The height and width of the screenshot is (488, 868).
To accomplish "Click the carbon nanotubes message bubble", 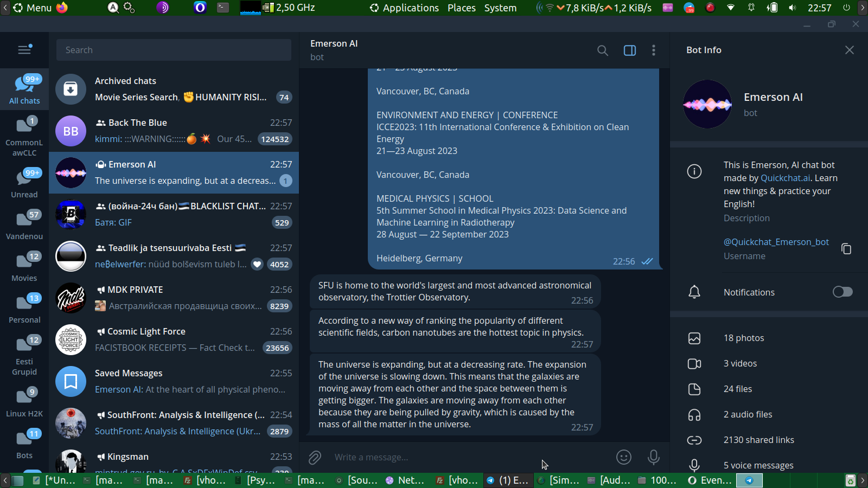I will pos(456,332).
